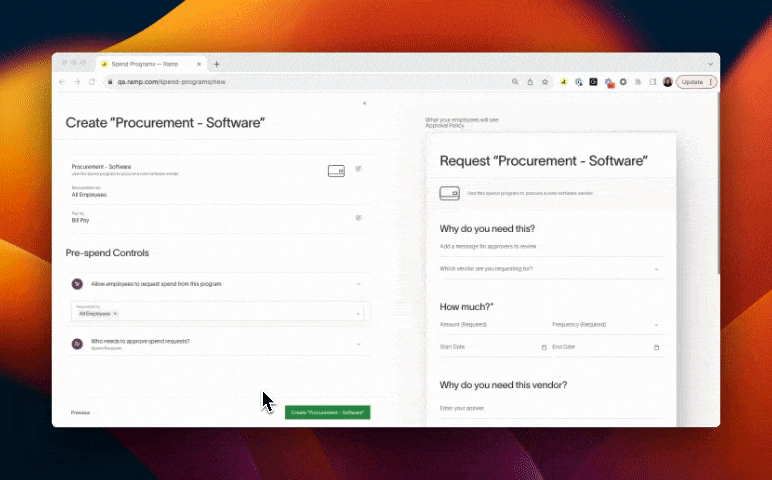Click the browser back arrow
Screen dimensions: 772x480
pyautogui.click(x=62, y=82)
